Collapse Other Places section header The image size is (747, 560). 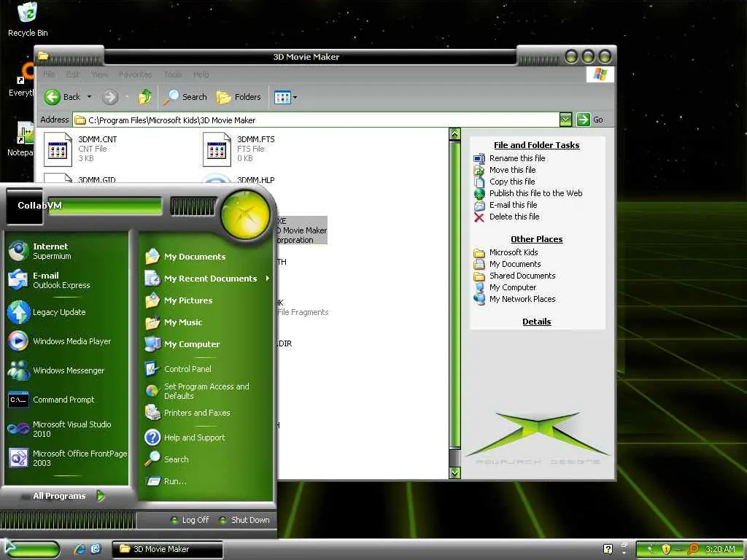[x=536, y=239]
